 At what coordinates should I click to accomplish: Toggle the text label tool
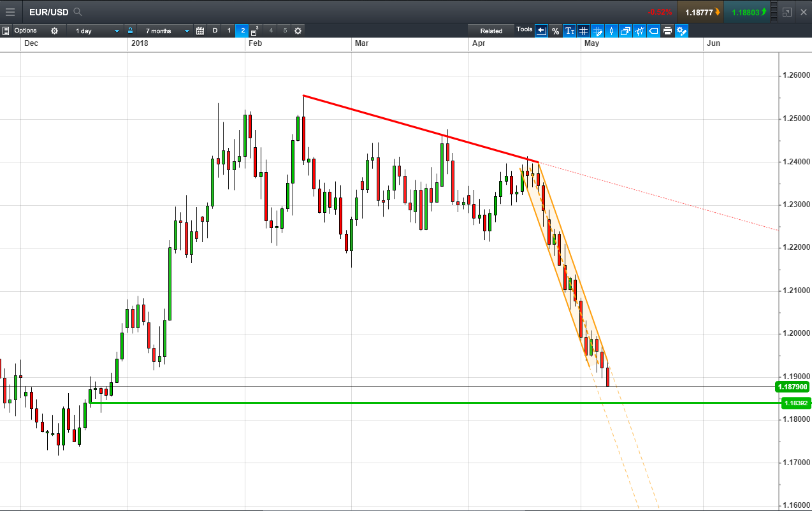coord(570,31)
